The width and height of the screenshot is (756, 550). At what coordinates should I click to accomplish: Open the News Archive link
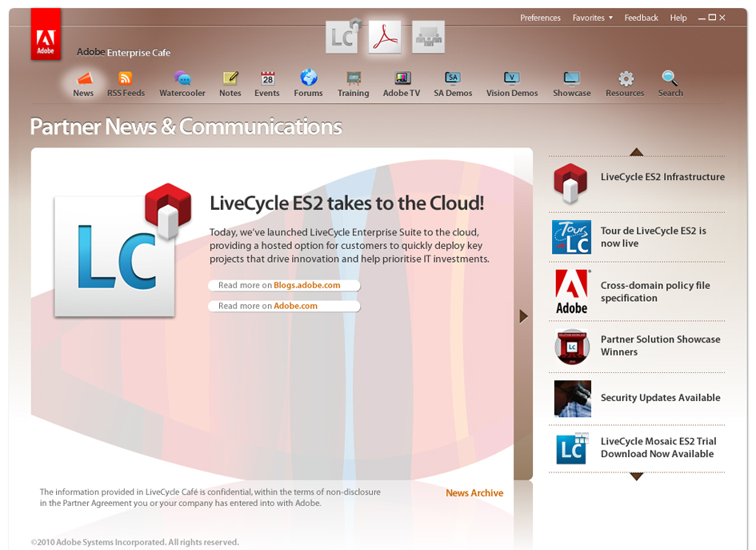[x=474, y=493]
